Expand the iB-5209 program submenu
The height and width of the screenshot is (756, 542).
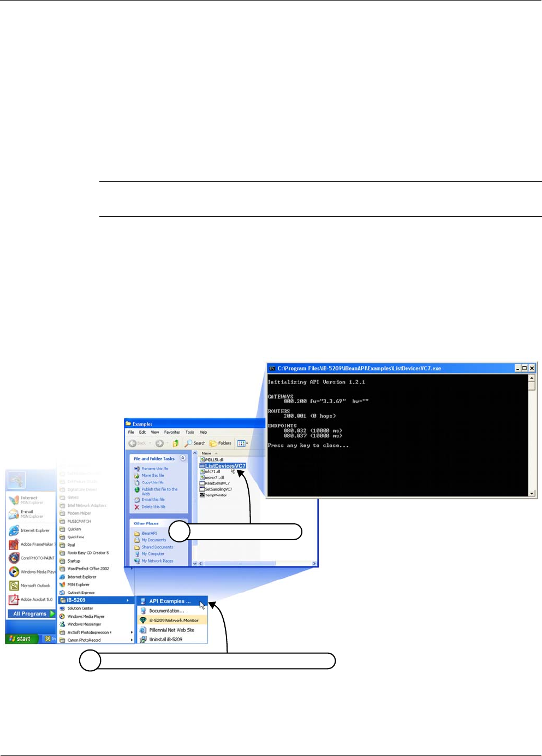[96, 600]
